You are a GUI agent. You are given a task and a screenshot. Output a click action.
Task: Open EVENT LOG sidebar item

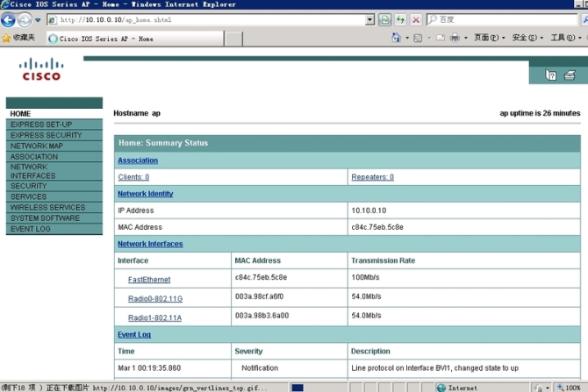[31, 229]
